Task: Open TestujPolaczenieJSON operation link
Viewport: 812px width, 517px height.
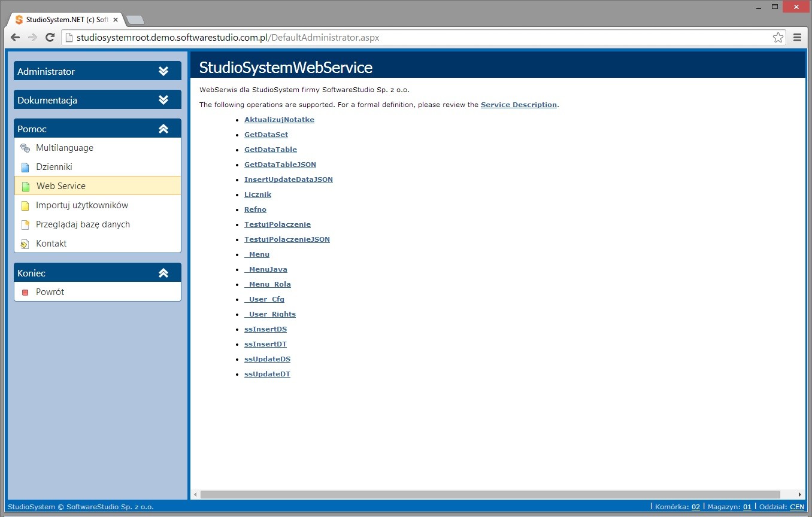Action: click(x=287, y=239)
